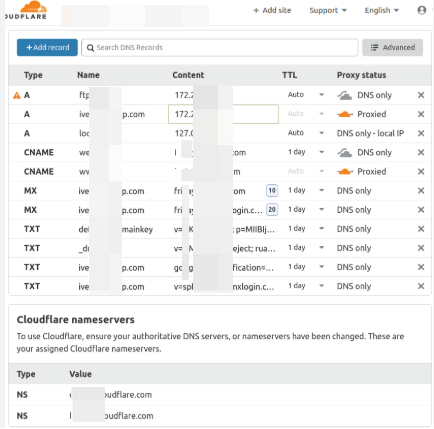Click the warning triangle on the ftp record

coord(17,96)
